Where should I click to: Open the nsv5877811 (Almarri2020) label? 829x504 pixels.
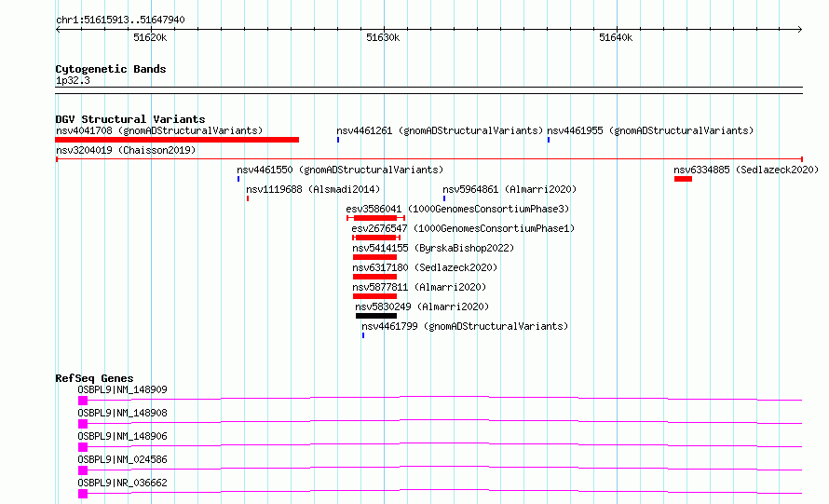(420, 287)
